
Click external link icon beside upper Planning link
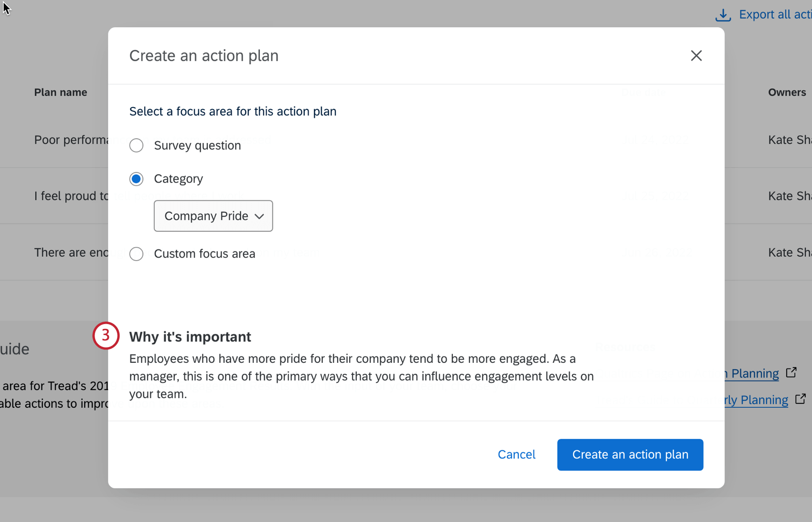coord(791,372)
